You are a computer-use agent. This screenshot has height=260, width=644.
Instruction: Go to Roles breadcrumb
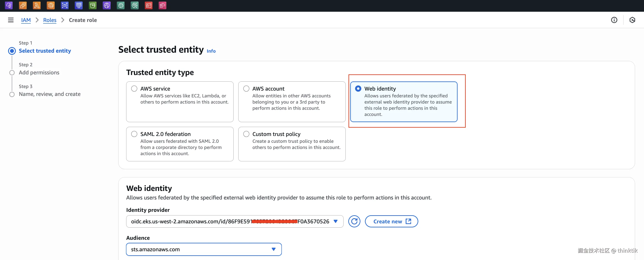click(x=50, y=20)
